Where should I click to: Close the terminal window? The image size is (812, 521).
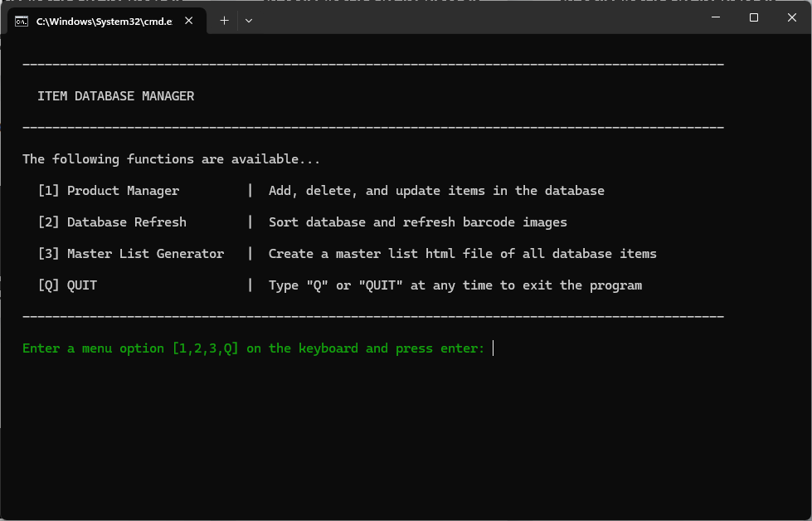[791, 17]
